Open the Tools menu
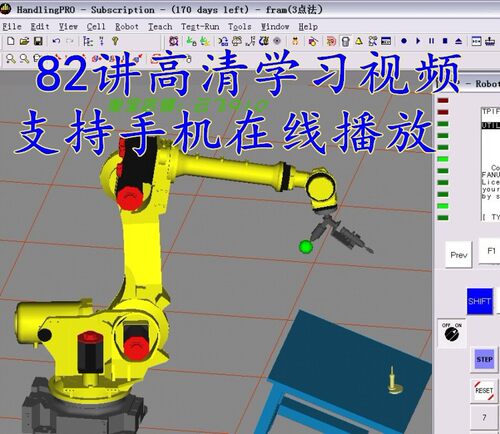The height and width of the screenshot is (434, 500). [x=240, y=26]
